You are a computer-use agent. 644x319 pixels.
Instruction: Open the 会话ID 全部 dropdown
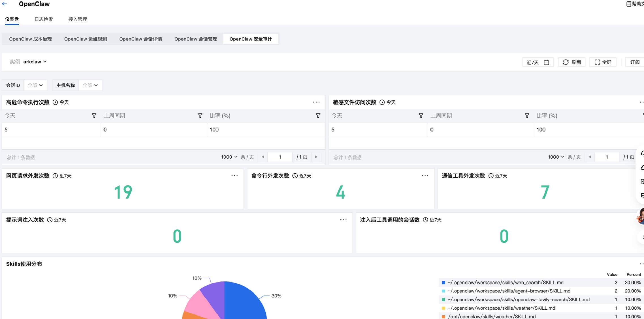coord(35,85)
